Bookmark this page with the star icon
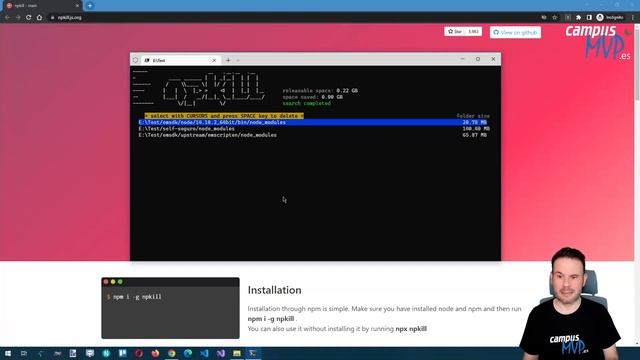Viewport: 640px width, 360px height. 555,18
